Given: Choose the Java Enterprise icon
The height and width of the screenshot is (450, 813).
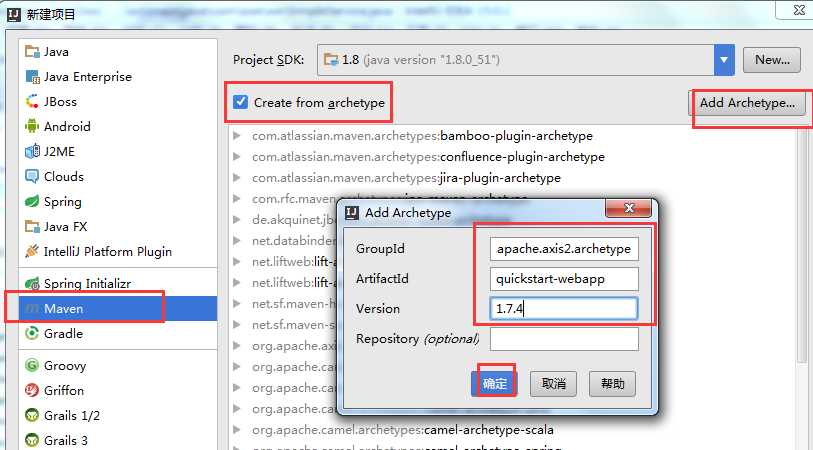Looking at the screenshot, I should click(32, 77).
